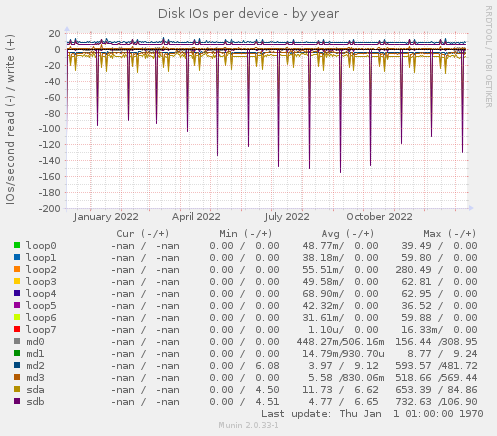Click the md0 gray color swatch
Viewport: 497px width, 436px height.
17,341
